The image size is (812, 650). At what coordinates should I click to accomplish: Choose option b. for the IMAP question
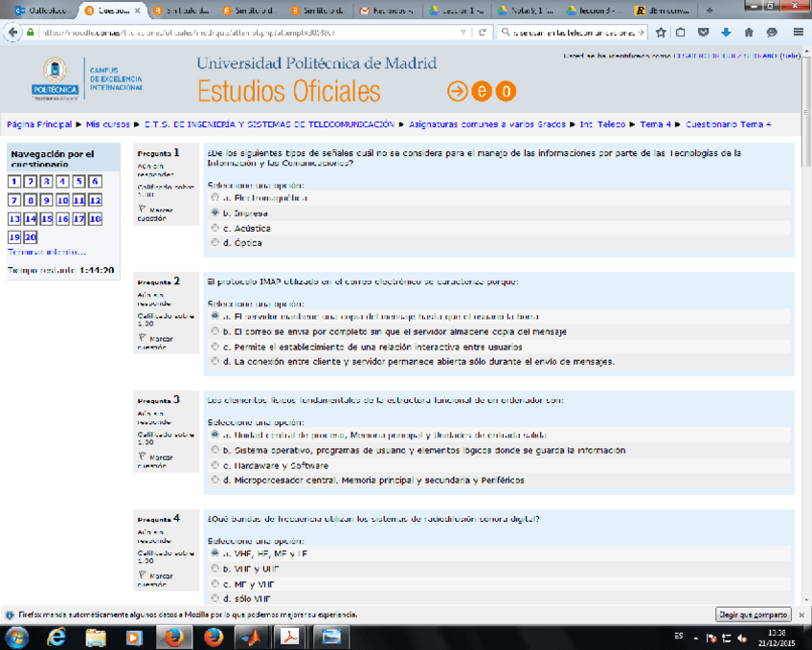pyautogui.click(x=214, y=331)
